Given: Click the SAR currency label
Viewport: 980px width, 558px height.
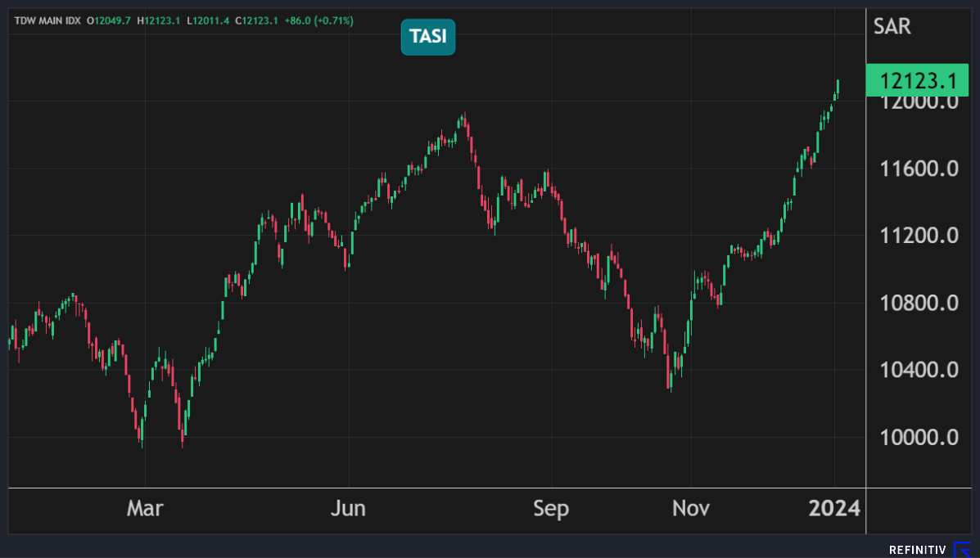Looking at the screenshot, I should [x=893, y=26].
